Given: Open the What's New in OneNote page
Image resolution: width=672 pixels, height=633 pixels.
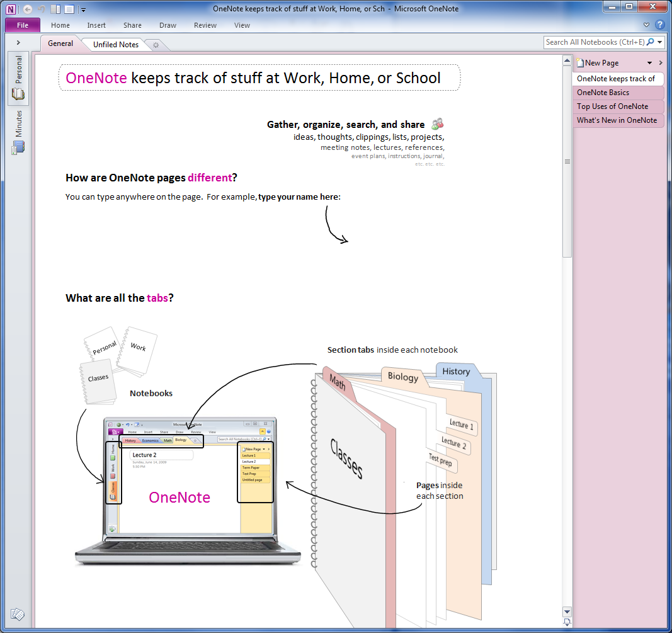Looking at the screenshot, I should tap(618, 120).
